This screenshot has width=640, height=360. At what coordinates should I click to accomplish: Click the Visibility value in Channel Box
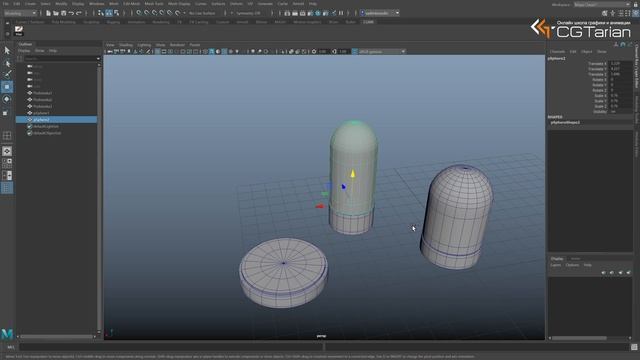coord(620,111)
